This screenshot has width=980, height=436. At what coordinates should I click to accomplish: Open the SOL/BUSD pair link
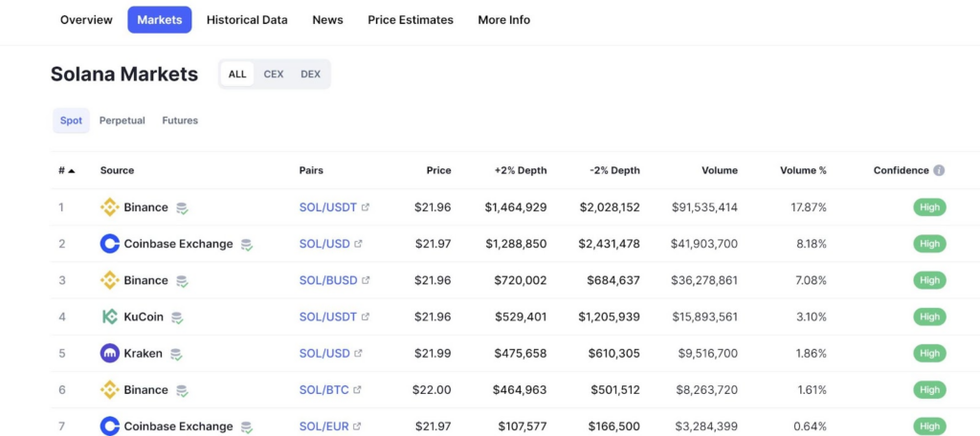point(328,280)
